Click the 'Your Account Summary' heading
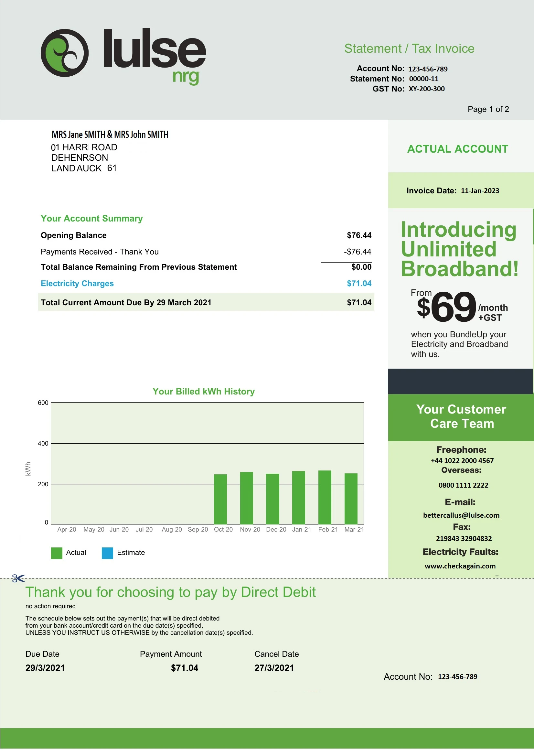The width and height of the screenshot is (534, 756). [91, 219]
